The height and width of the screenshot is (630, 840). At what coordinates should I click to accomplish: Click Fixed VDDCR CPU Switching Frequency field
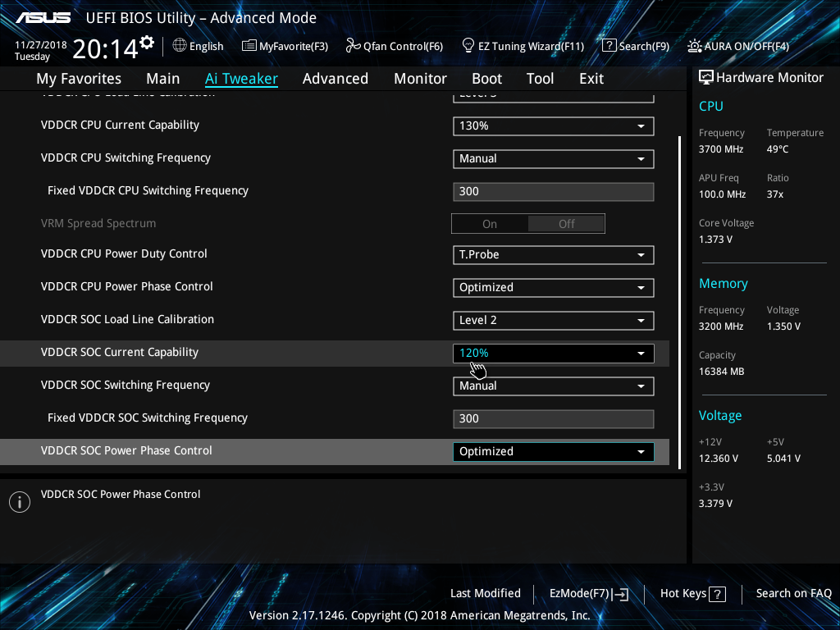(x=554, y=192)
